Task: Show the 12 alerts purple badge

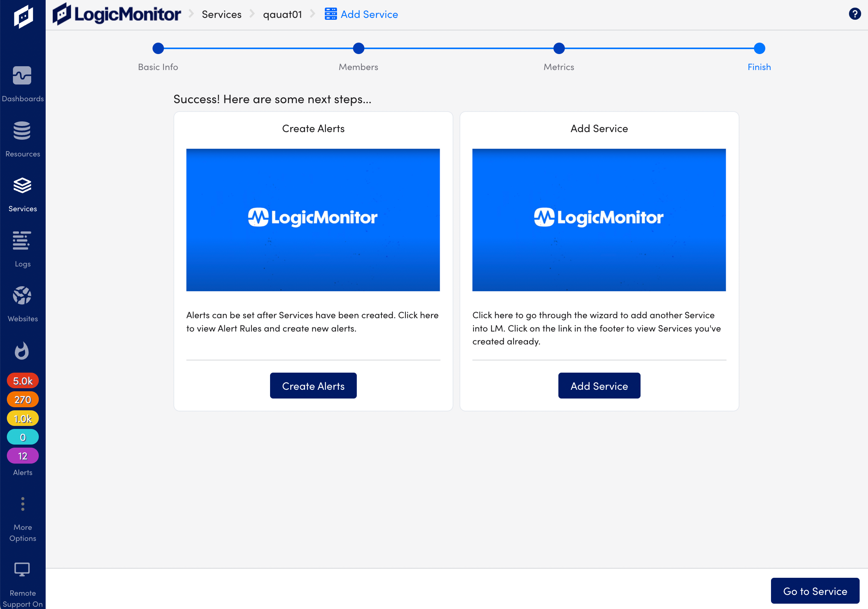Action: (x=23, y=456)
